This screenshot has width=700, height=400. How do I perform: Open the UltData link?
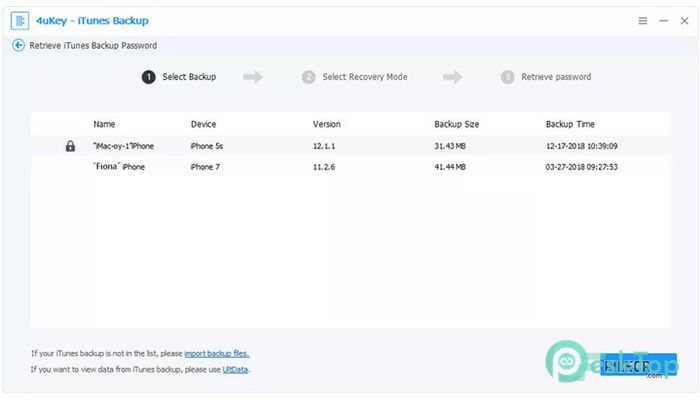pos(235,370)
